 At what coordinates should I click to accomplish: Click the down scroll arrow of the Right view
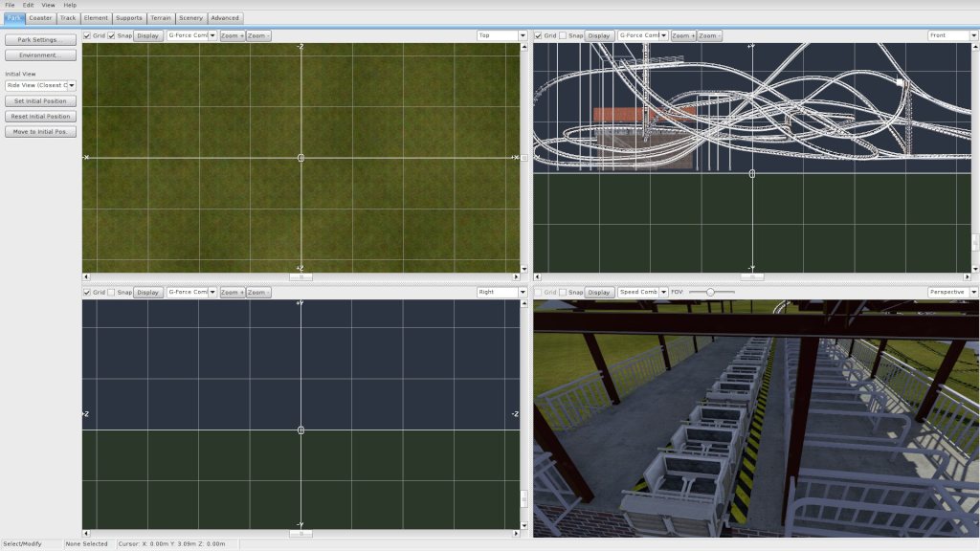coord(523,526)
